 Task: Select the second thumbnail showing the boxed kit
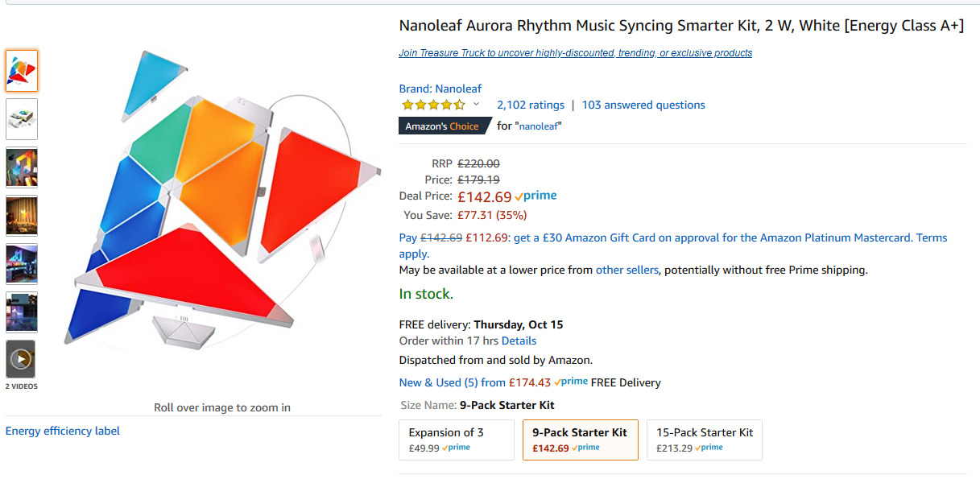pyautogui.click(x=22, y=119)
